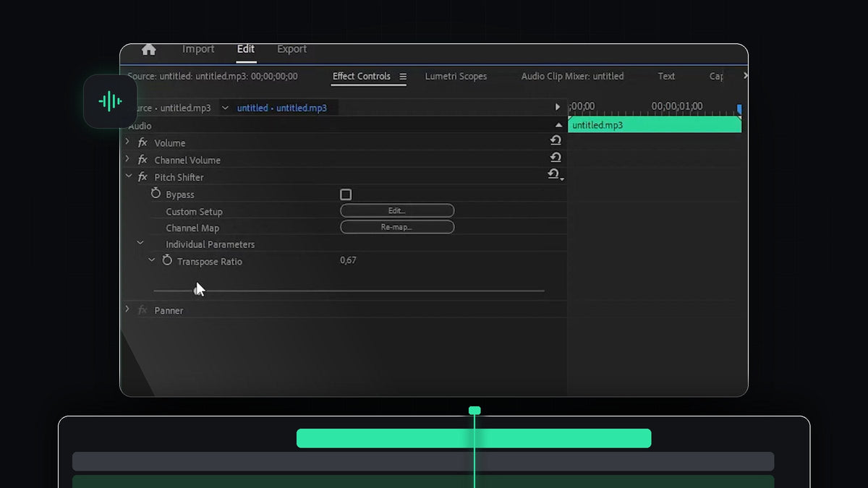
Task: Open the Pitch Shifter reset/preset menu
Action: 556,175
